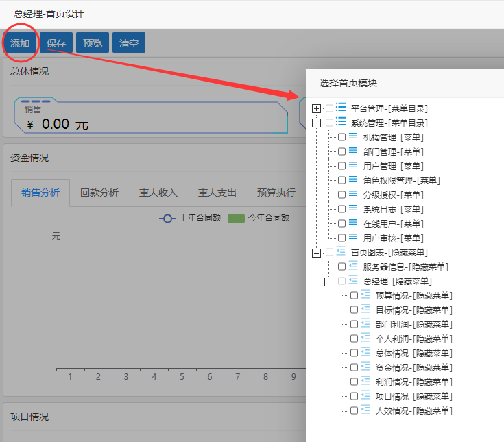Screen dimensions: 504x442
Task: Switch to the 回款分析 tab
Action: (99, 193)
